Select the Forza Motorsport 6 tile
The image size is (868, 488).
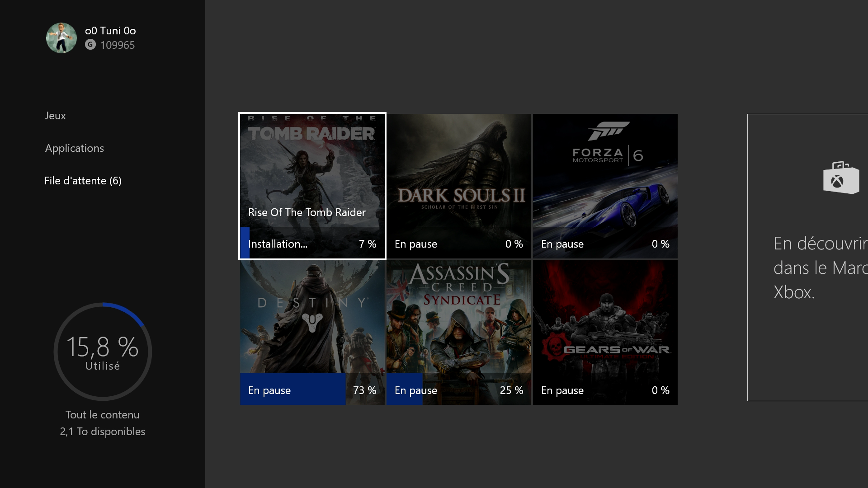point(605,186)
